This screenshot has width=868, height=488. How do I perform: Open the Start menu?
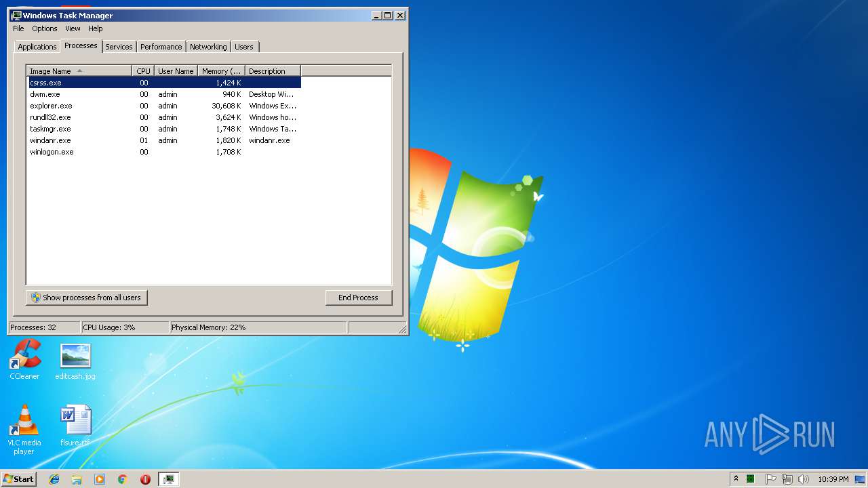(18, 479)
